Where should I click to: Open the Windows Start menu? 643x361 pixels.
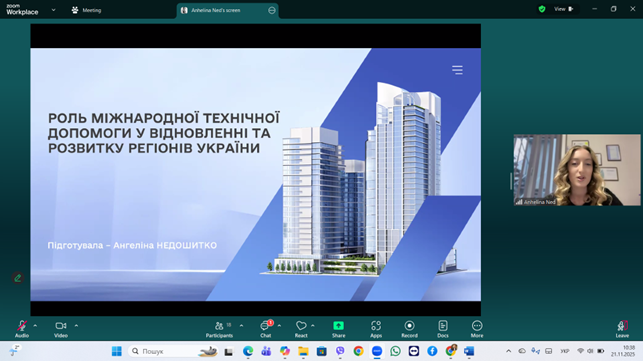click(117, 351)
